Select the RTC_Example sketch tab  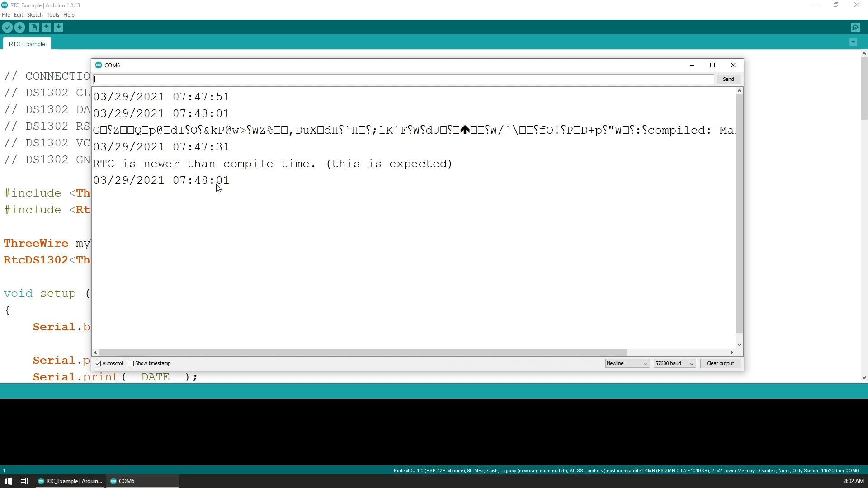coord(27,44)
